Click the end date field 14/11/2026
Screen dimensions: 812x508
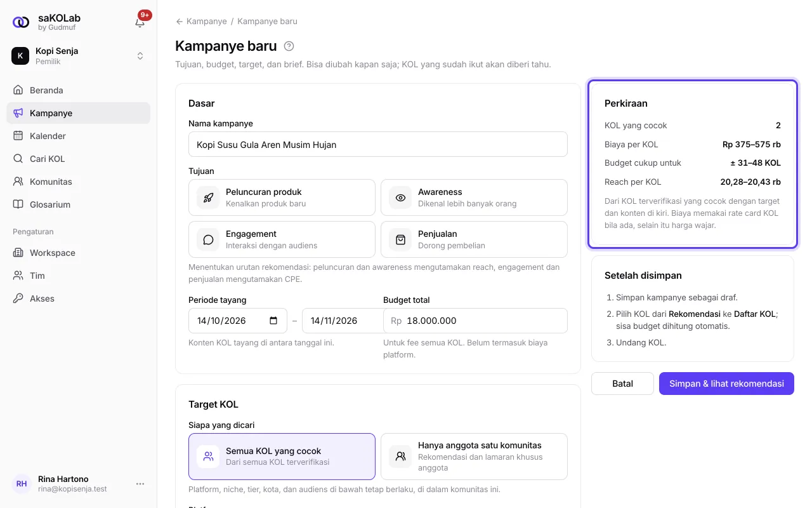343,321
